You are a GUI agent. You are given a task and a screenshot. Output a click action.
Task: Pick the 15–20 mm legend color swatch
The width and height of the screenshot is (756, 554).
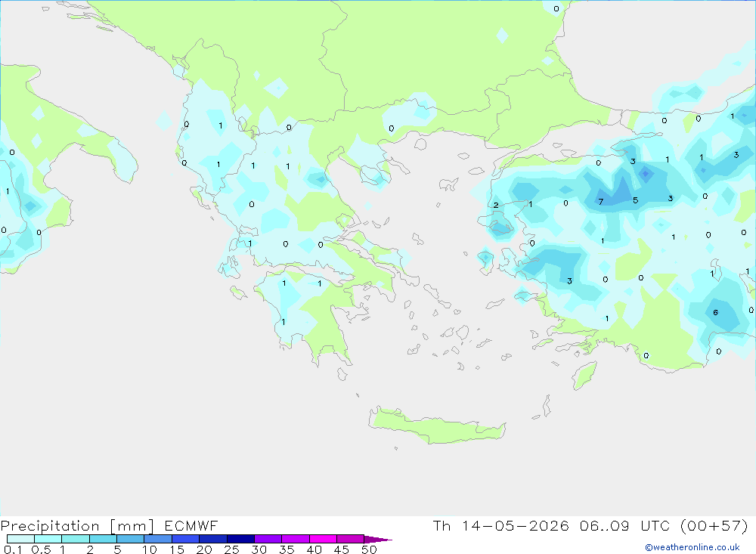click(x=186, y=539)
